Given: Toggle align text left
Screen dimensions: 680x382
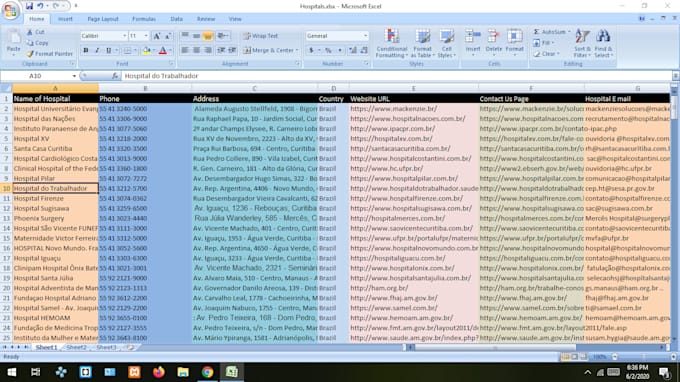Looking at the screenshot, I should (185, 50).
